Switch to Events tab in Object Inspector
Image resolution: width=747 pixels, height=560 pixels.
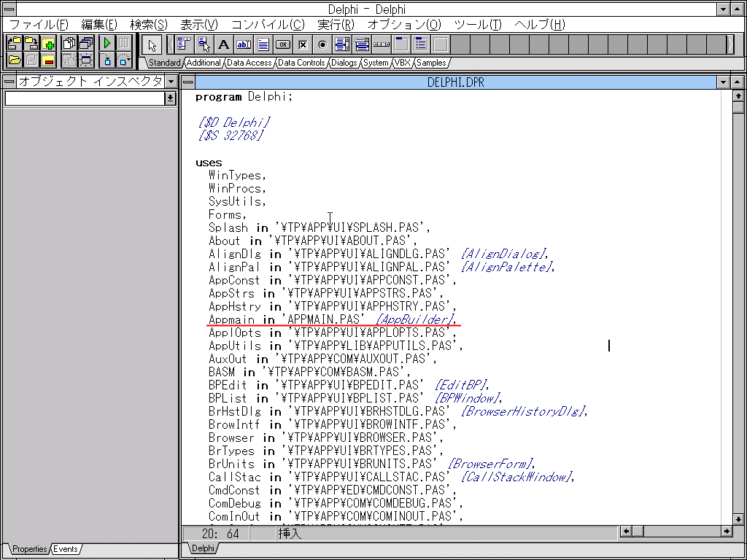(65, 549)
